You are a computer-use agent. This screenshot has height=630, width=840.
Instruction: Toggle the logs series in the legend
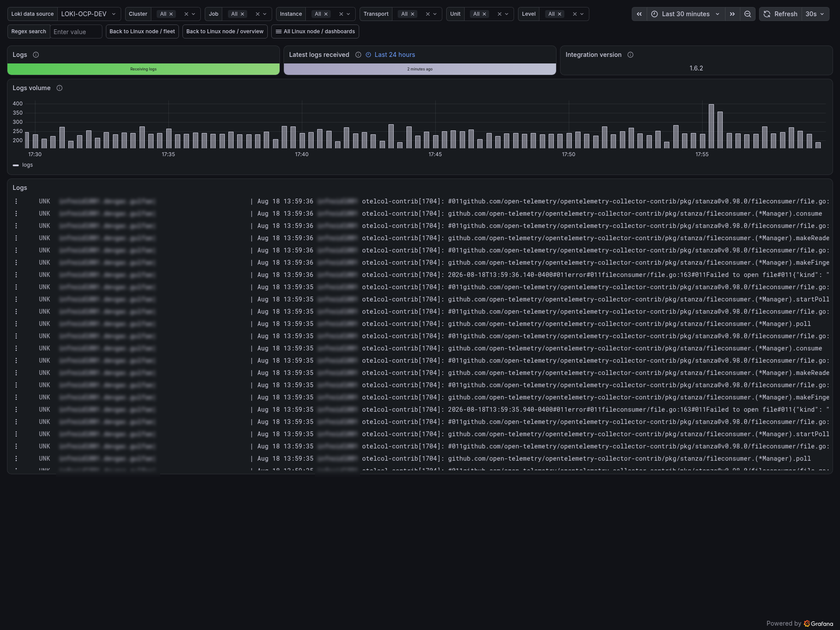point(23,165)
